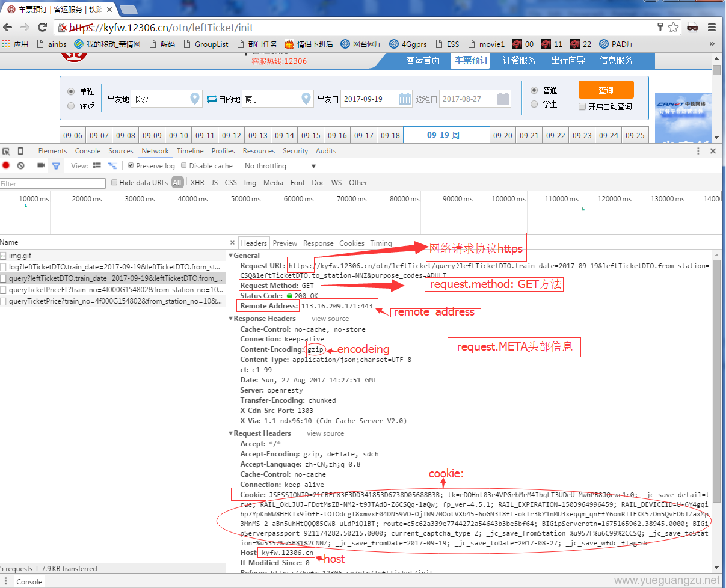Viewport: 726px width, 588px height.
Task: Toggle DevTools device mode icon
Action: 20,151
